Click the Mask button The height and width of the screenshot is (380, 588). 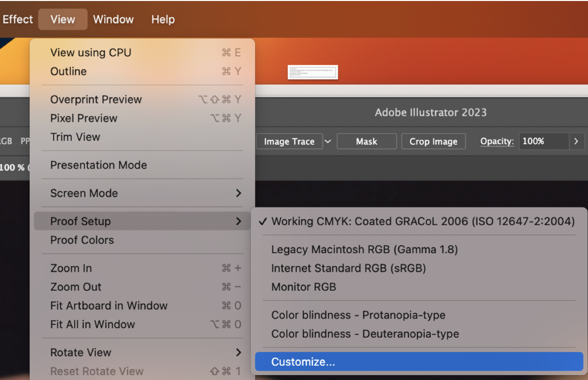(367, 142)
